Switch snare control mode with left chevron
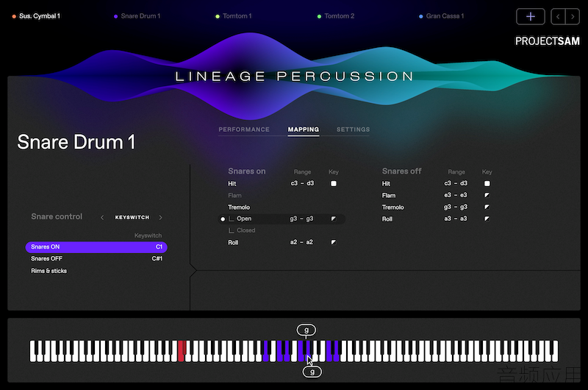Screen dimensions: 588x390 [102, 217]
